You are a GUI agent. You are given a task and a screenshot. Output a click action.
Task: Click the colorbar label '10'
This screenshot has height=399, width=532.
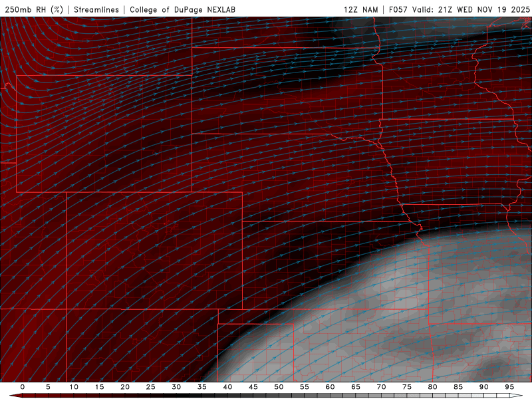pyautogui.click(x=74, y=387)
